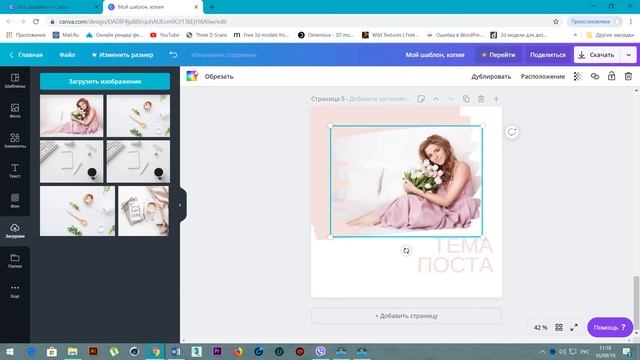Reload the browser page

[x=36, y=21]
